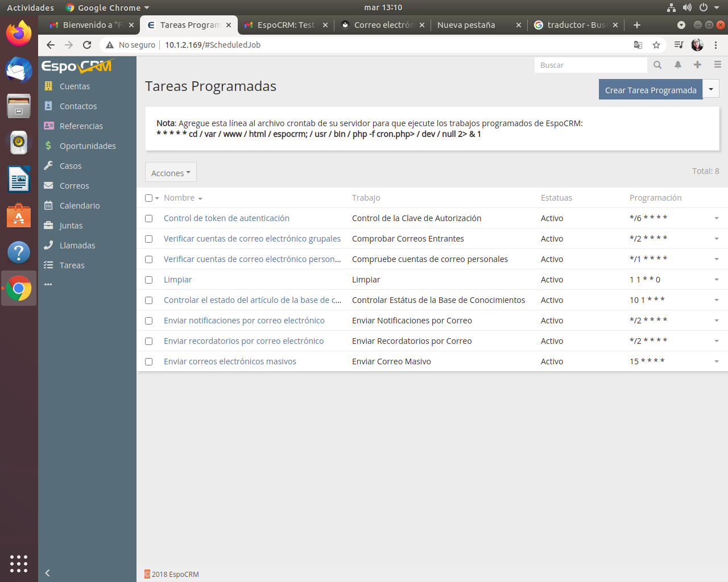The image size is (728, 582).
Task: Open the arrow next to Crear Tarea Programada
Action: pyautogui.click(x=711, y=89)
